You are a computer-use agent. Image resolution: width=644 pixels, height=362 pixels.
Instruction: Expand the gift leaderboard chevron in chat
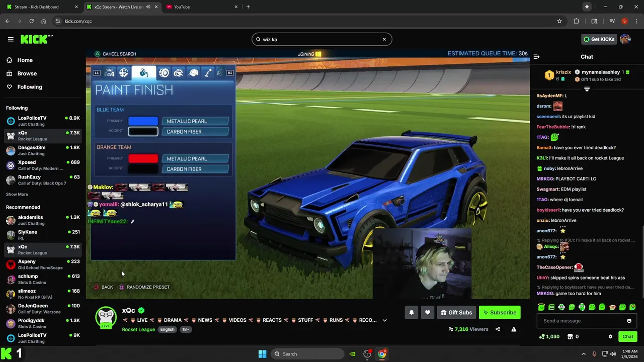pyautogui.click(x=587, y=89)
